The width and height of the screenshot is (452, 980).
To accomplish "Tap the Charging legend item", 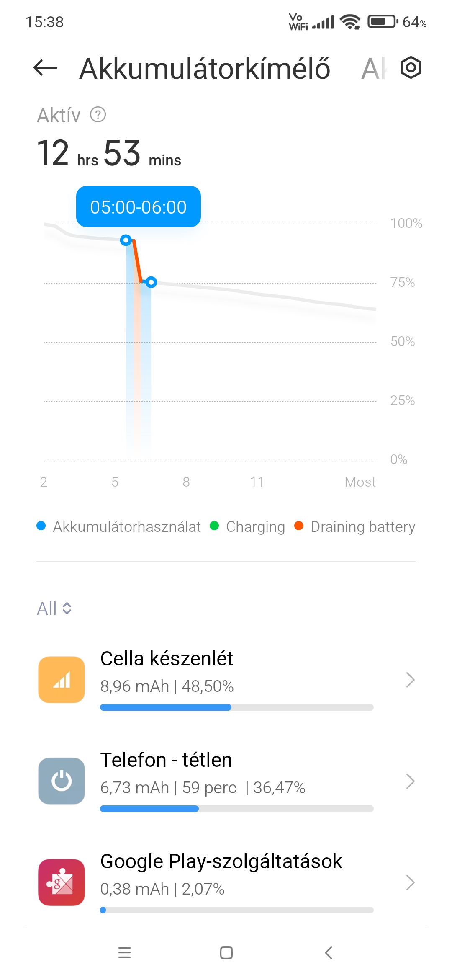I will coord(247,526).
